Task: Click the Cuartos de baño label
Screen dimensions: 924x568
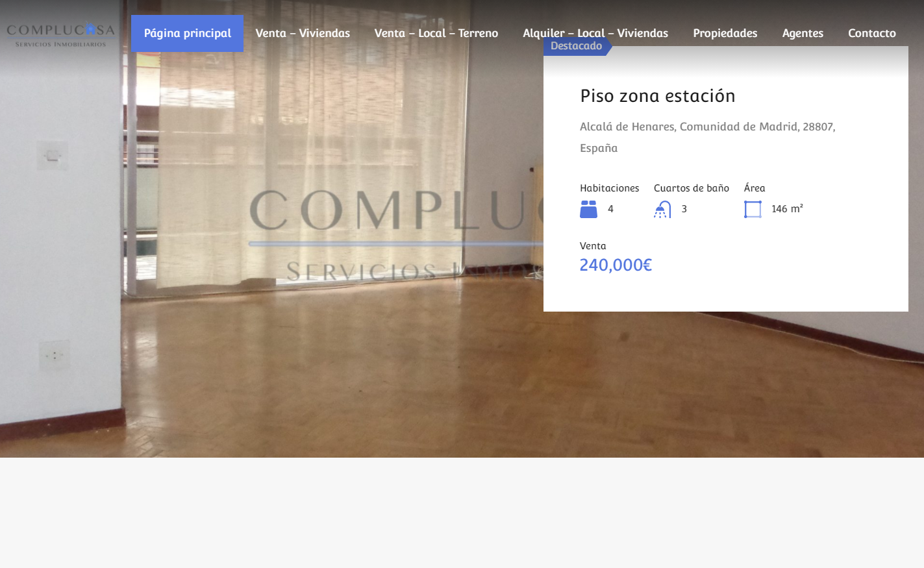Action: coord(692,188)
